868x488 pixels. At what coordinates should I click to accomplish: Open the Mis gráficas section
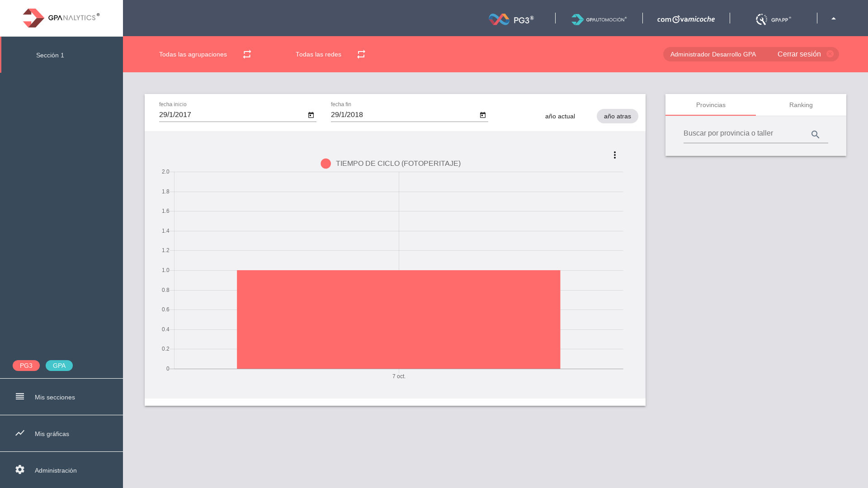pyautogui.click(x=52, y=434)
